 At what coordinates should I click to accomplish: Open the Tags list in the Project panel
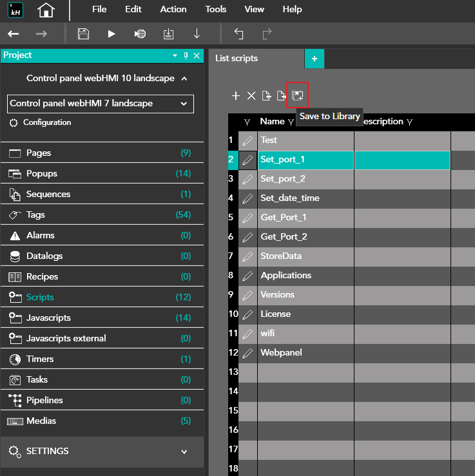tap(35, 214)
